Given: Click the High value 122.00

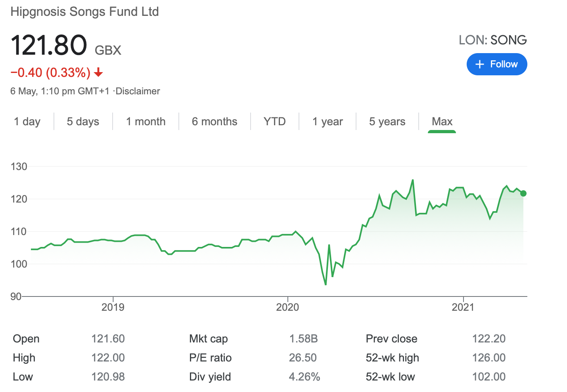Looking at the screenshot, I should point(108,358).
